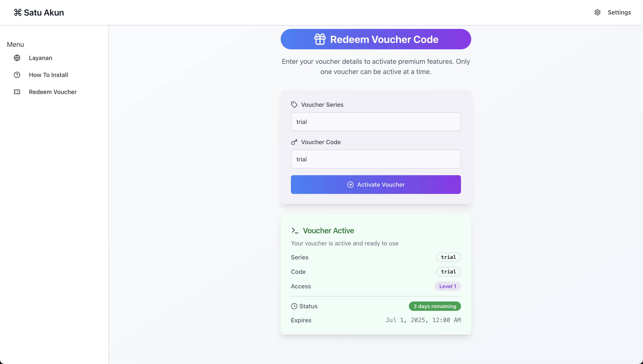Click the Activate Voucher button
This screenshot has height=364, width=643.
point(376,185)
